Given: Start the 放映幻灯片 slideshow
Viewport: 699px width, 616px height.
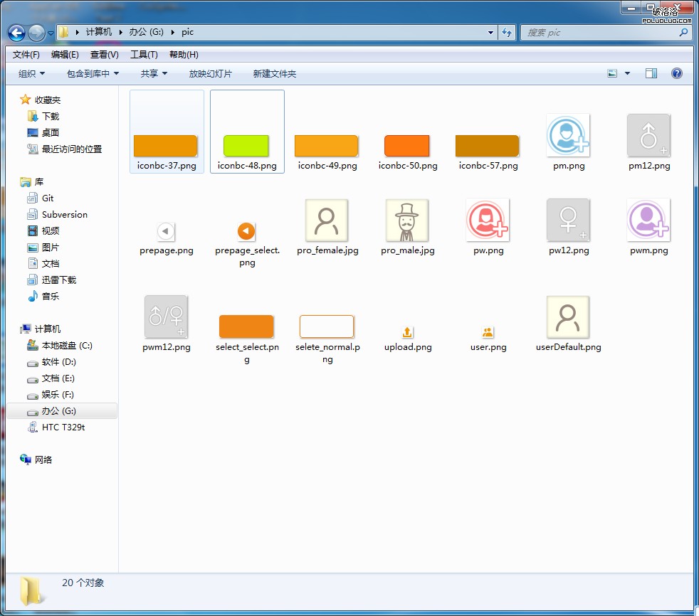Looking at the screenshot, I should coord(209,73).
